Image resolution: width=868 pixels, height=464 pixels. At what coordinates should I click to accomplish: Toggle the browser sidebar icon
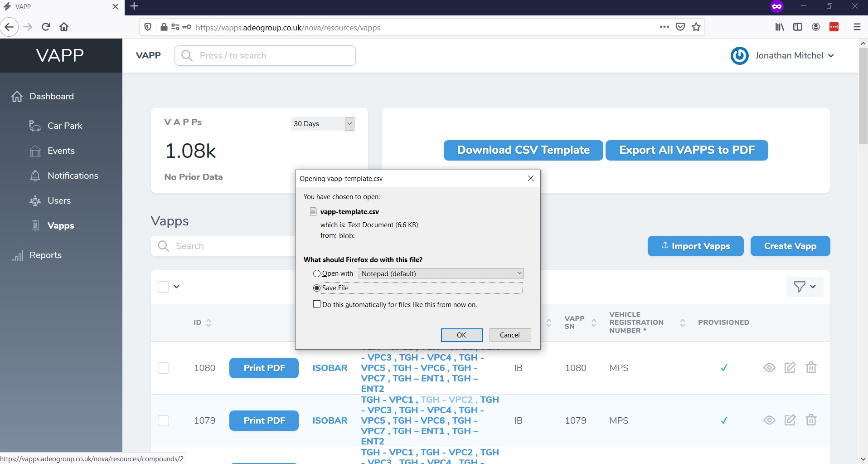point(798,27)
